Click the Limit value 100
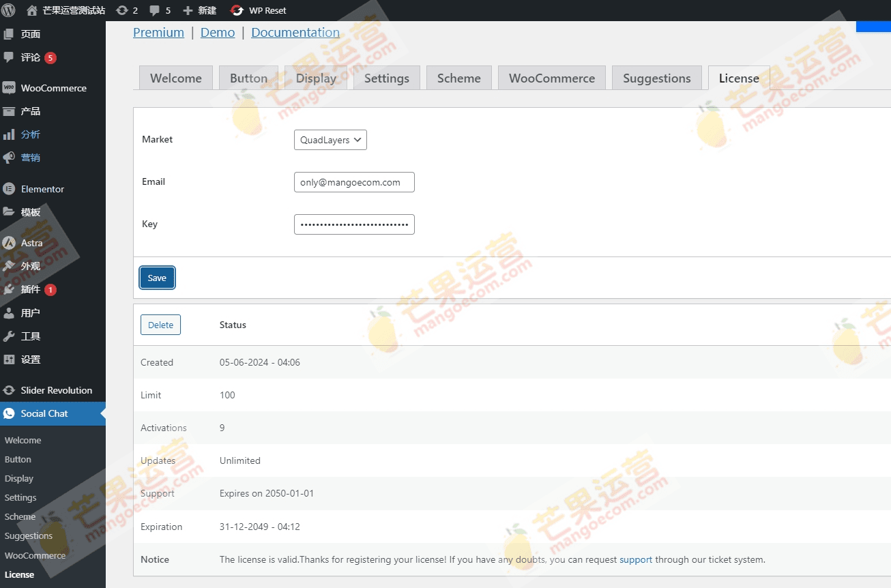The width and height of the screenshot is (891, 588). (227, 395)
